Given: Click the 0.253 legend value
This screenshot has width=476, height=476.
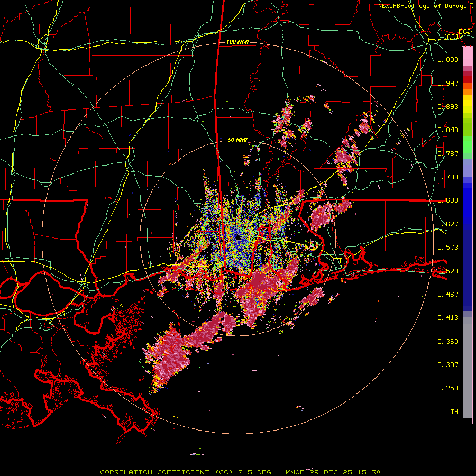Looking at the screenshot, I should coord(448,388).
